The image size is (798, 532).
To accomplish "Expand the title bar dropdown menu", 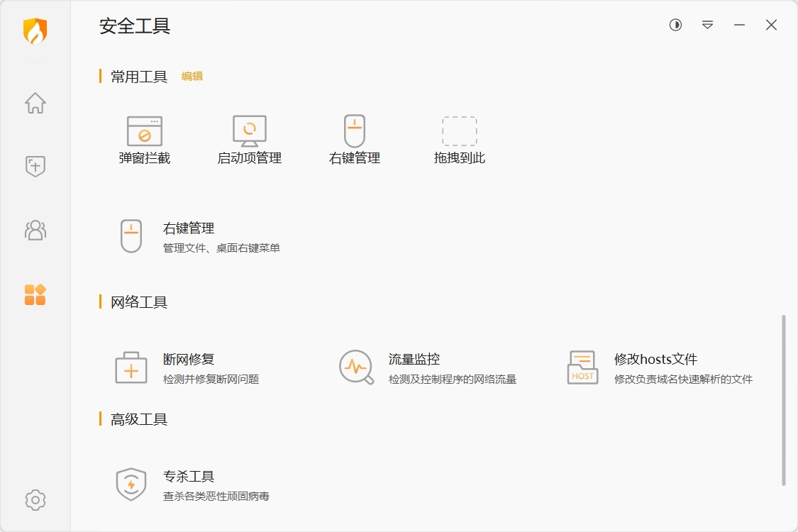I will pyautogui.click(x=707, y=25).
